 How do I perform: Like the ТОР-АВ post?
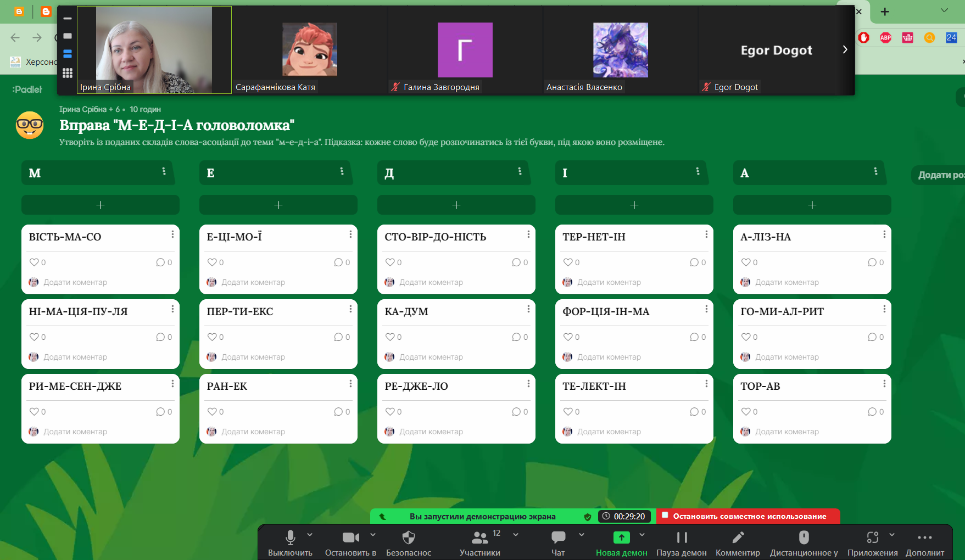746,412
